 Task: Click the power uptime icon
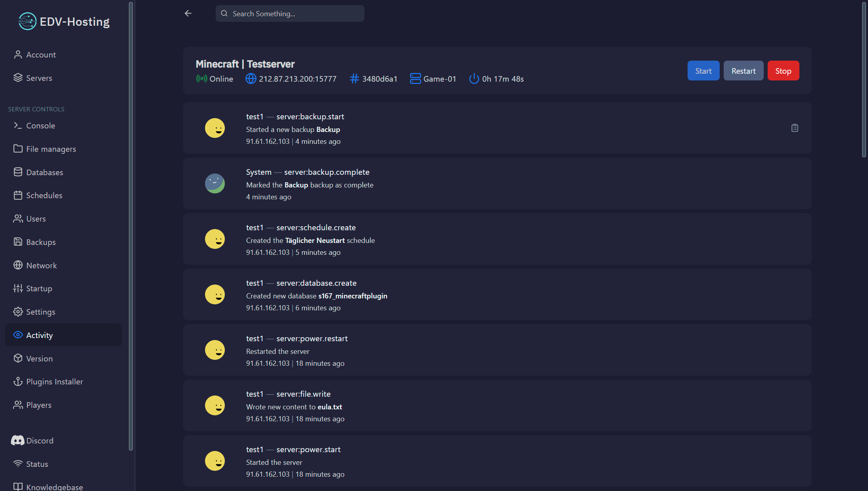pos(474,79)
